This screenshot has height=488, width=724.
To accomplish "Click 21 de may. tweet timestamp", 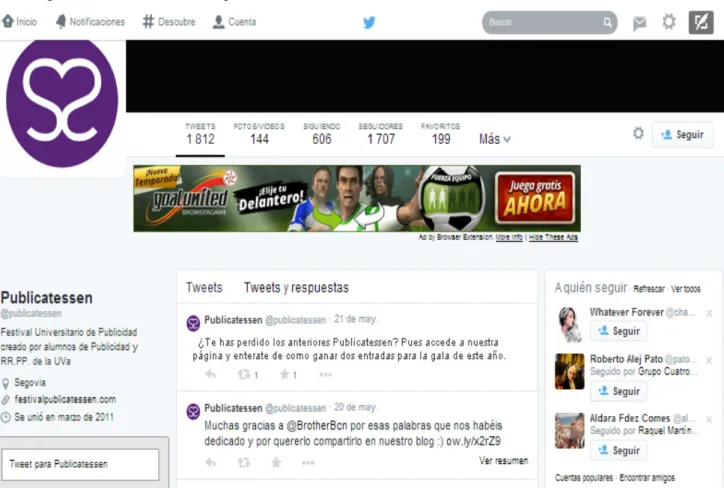I will pyautogui.click(x=356, y=319).
